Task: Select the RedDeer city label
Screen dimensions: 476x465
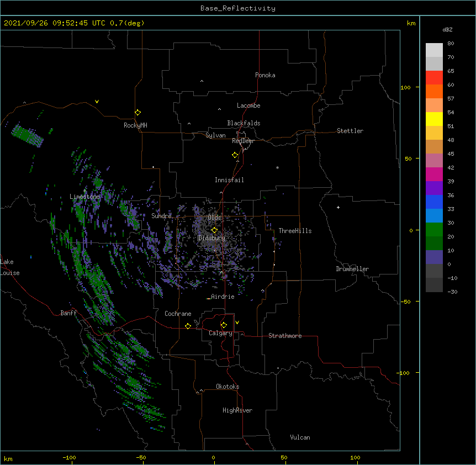Action: [x=243, y=141]
